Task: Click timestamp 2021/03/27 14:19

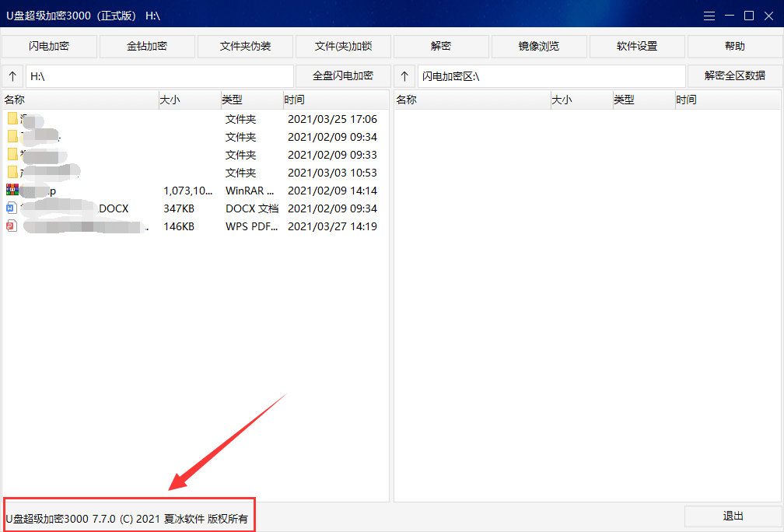Action: point(333,226)
